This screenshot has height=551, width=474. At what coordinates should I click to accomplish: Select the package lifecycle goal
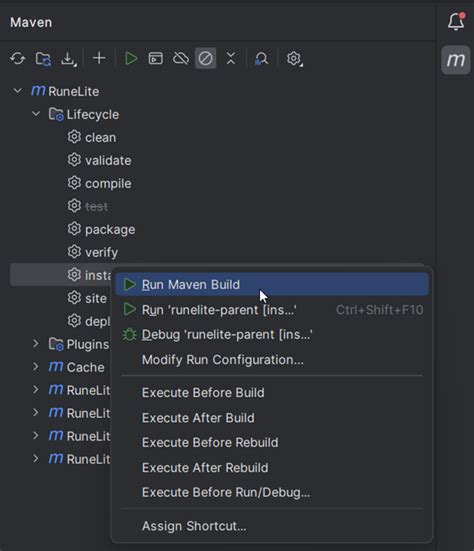[110, 229]
